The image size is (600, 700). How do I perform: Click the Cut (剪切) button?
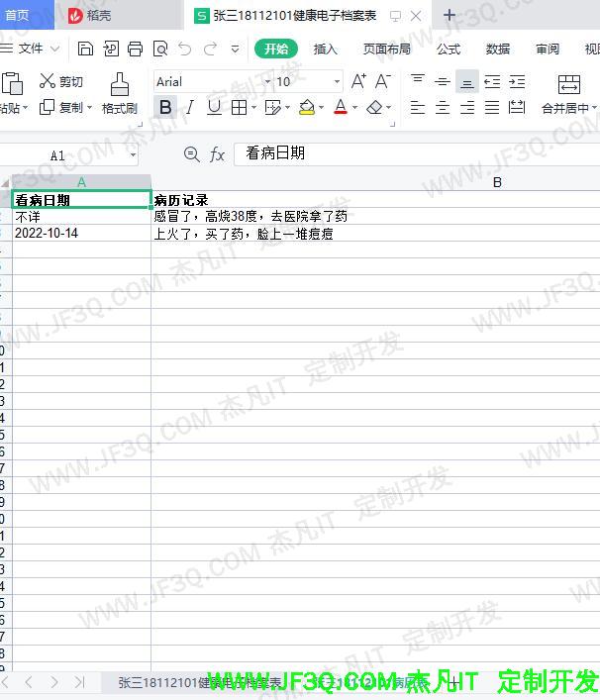coord(61,81)
